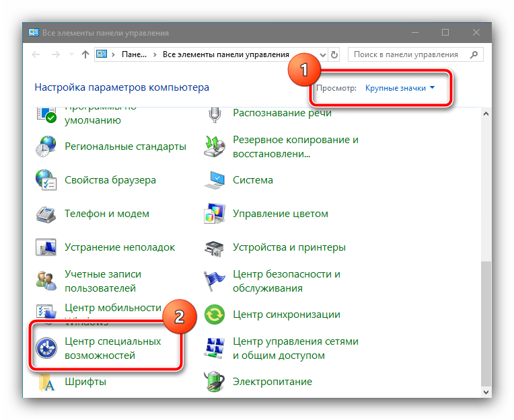Viewport: 514px width, 420px height.
Task: Open Учетные записи пользователей icon
Action: click(x=46, y=281)
